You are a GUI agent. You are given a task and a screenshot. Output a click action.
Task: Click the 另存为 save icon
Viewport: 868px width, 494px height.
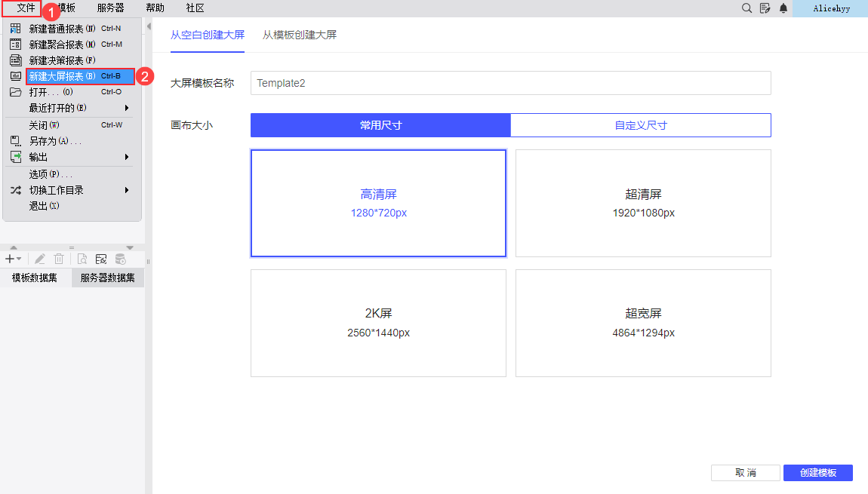pos(16,141)
